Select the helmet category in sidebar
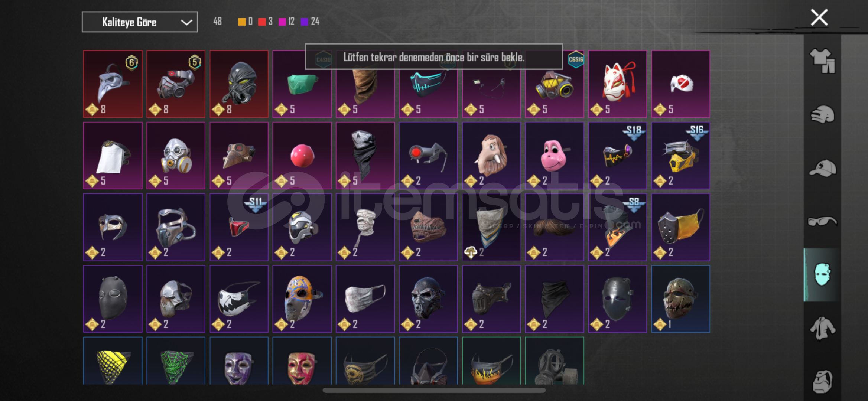Viewport: 868px width, 401px height. coord(822,114)
